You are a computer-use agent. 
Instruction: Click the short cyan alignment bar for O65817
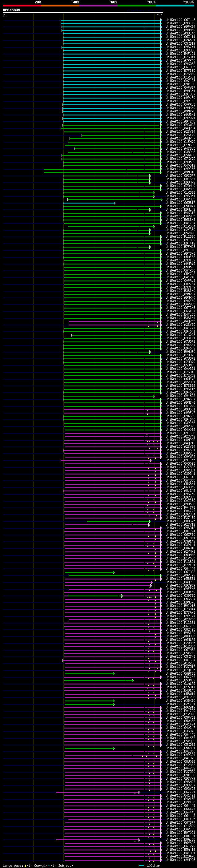(90, 203)
